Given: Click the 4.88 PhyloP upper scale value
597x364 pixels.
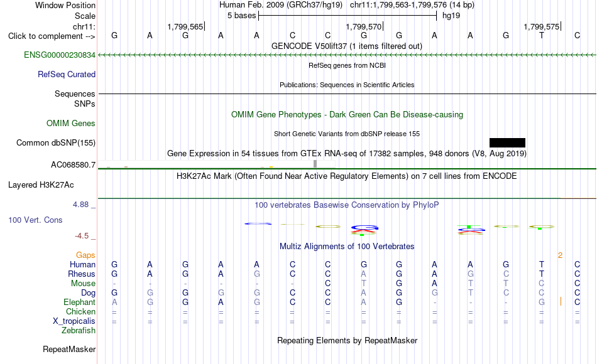Looking at the screenshot, I should click(80, 205).
